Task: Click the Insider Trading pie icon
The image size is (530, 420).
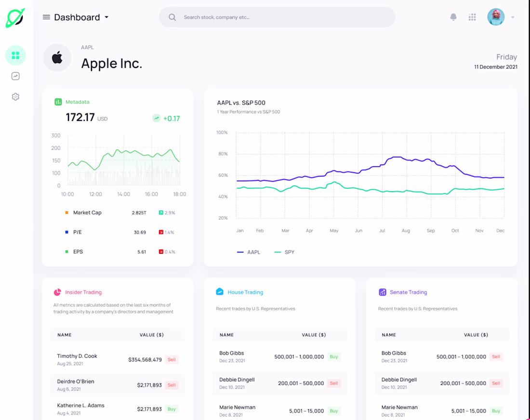Action: [57, 292]
